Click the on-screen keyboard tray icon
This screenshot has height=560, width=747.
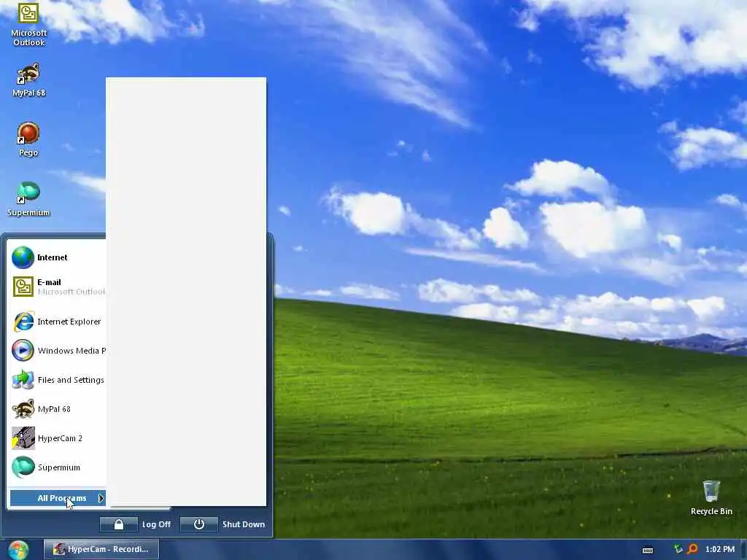coord(648,550)
